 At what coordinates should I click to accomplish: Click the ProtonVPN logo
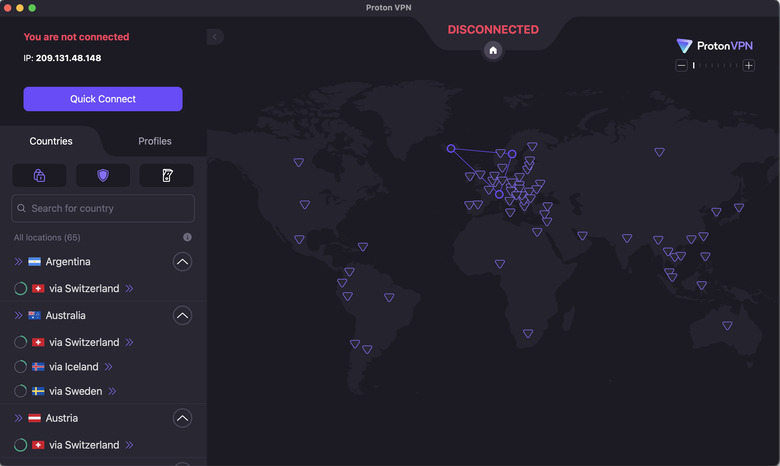pyautogui.click(x=714, y=46)
